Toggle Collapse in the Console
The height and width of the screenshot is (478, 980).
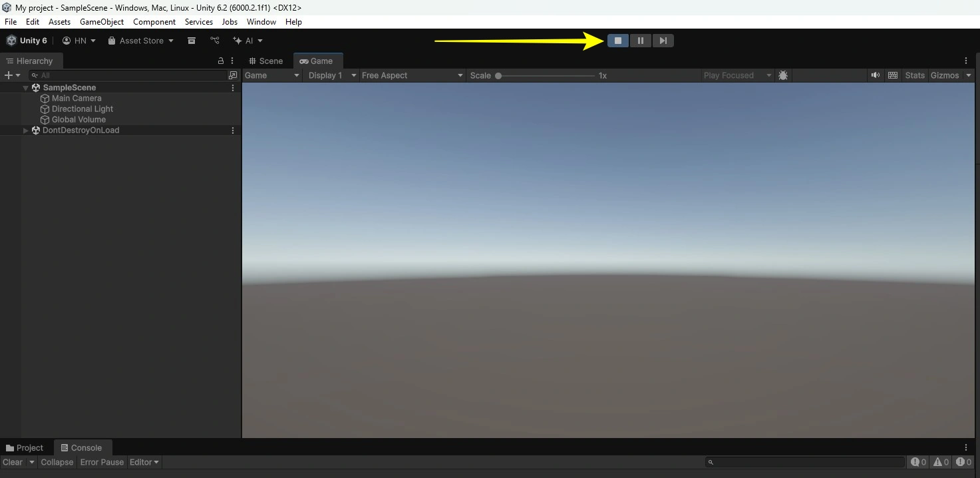[57, 462]
